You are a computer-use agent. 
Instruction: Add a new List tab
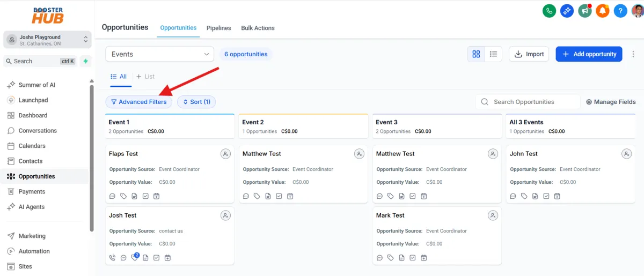click(x=145, y=77)
